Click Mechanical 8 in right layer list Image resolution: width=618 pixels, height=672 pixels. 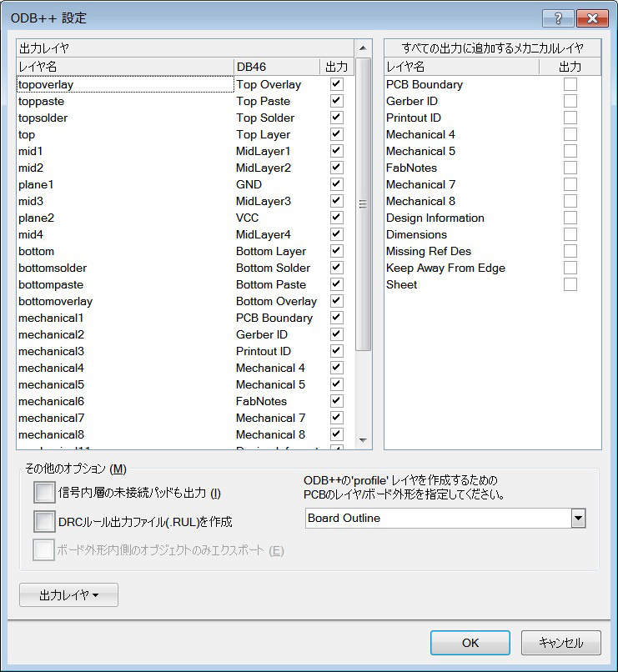point(420,201)
